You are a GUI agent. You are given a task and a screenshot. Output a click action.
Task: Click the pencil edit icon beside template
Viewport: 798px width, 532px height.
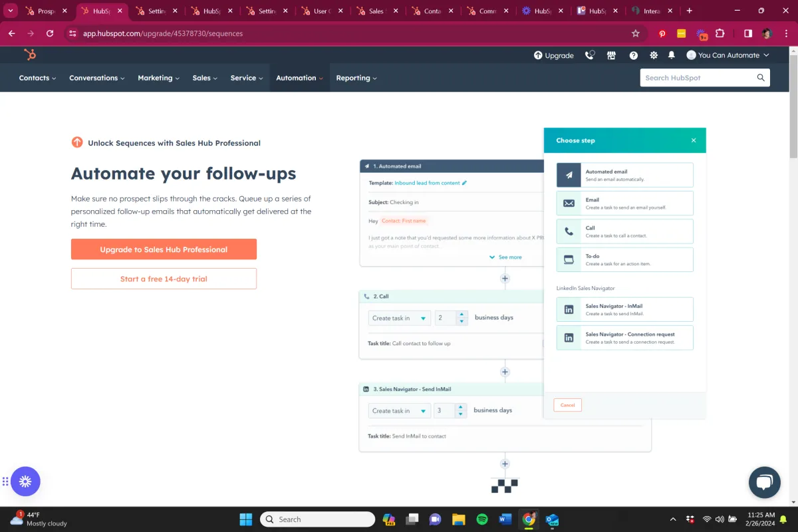[465, 183]
